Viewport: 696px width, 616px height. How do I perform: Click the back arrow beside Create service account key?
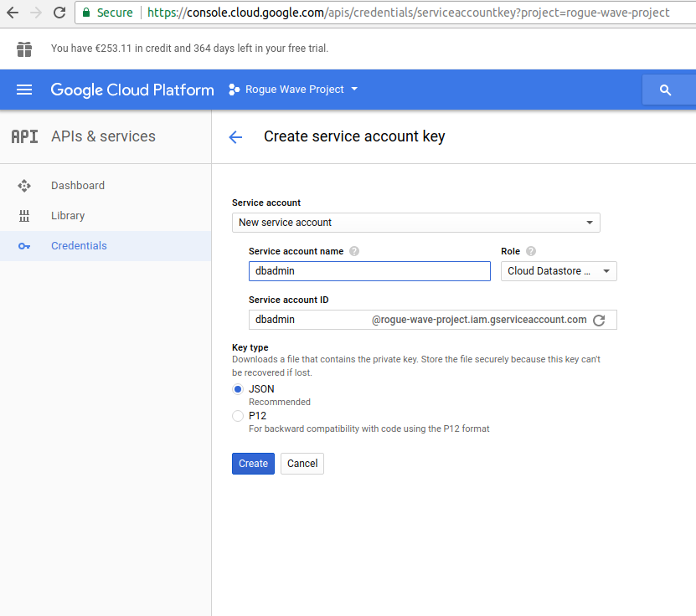click(x=235, y=137)
